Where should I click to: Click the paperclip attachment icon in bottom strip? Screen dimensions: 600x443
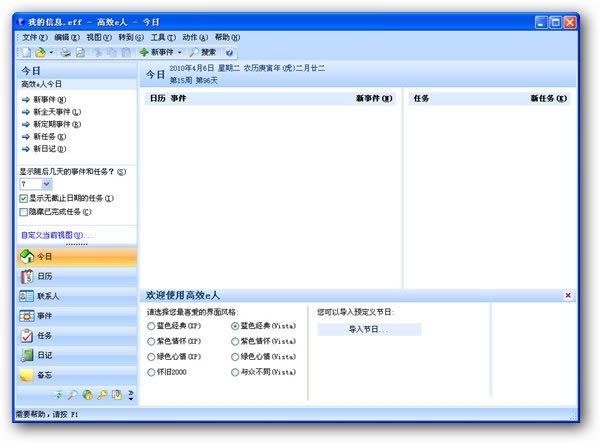(117, 394)
